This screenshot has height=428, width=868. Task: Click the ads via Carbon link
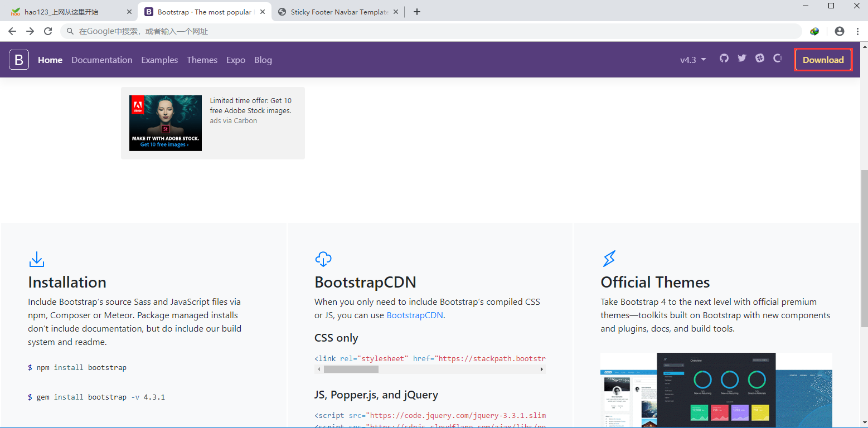[234, 120]
